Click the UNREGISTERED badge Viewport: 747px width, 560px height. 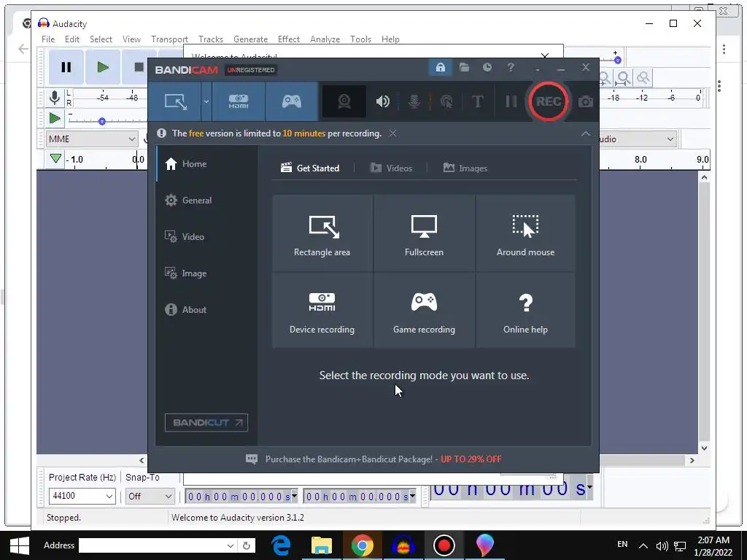coord(251,70)
